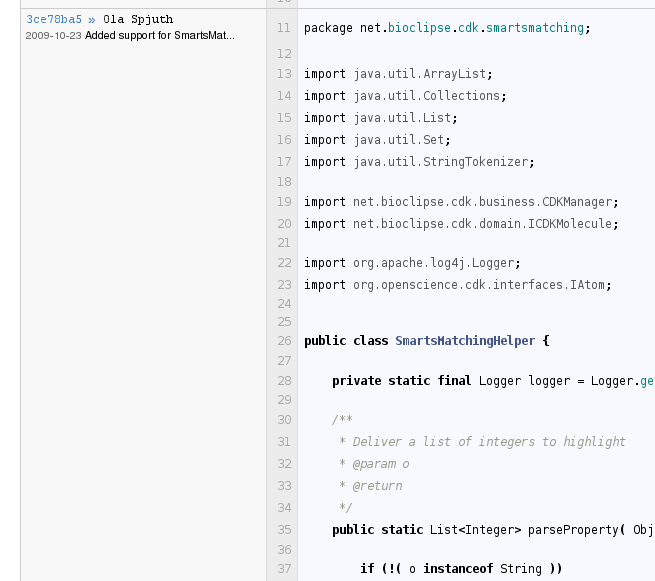Click the parseProperty method name
Screen dimensions: 655x581
click(x=573, y=530)
